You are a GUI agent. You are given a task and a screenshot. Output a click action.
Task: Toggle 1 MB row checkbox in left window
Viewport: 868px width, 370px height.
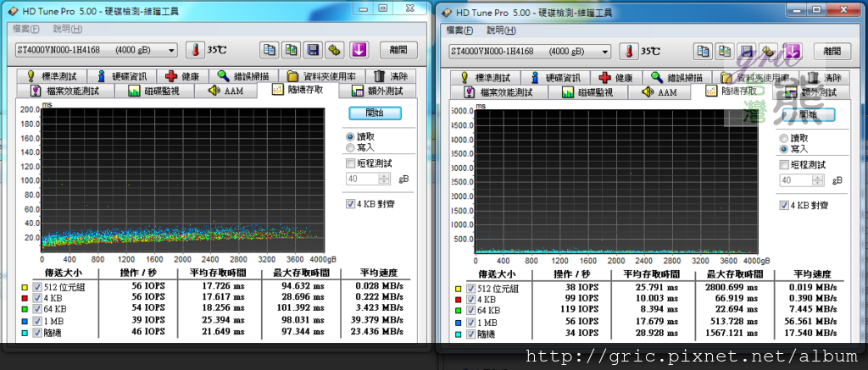coord(37,321)
